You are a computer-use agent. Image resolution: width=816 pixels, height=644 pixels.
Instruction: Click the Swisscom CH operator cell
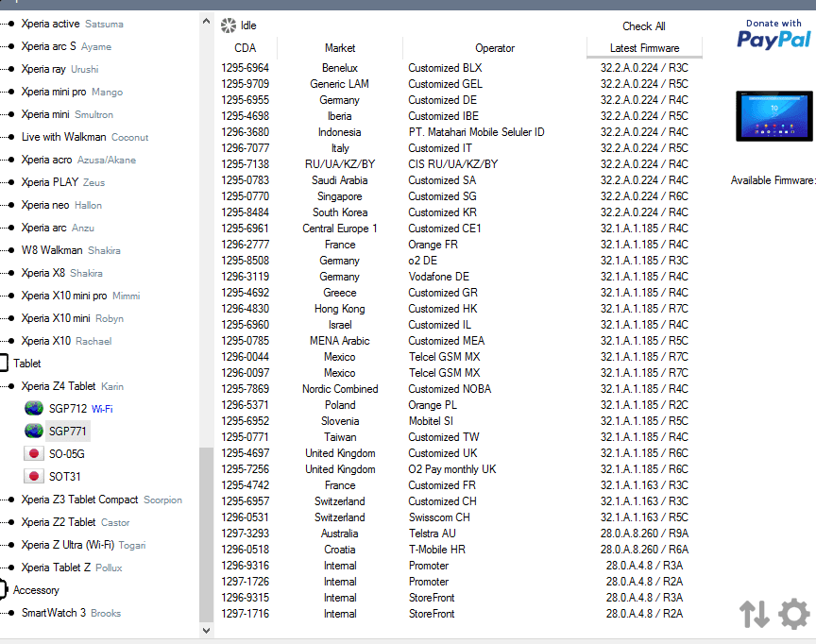[x=439, y=517]
